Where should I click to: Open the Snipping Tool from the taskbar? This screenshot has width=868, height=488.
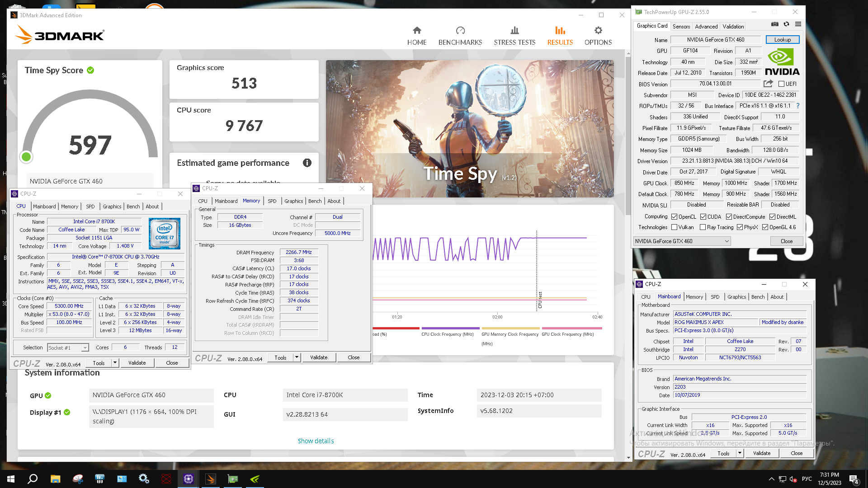click(78, 479)
